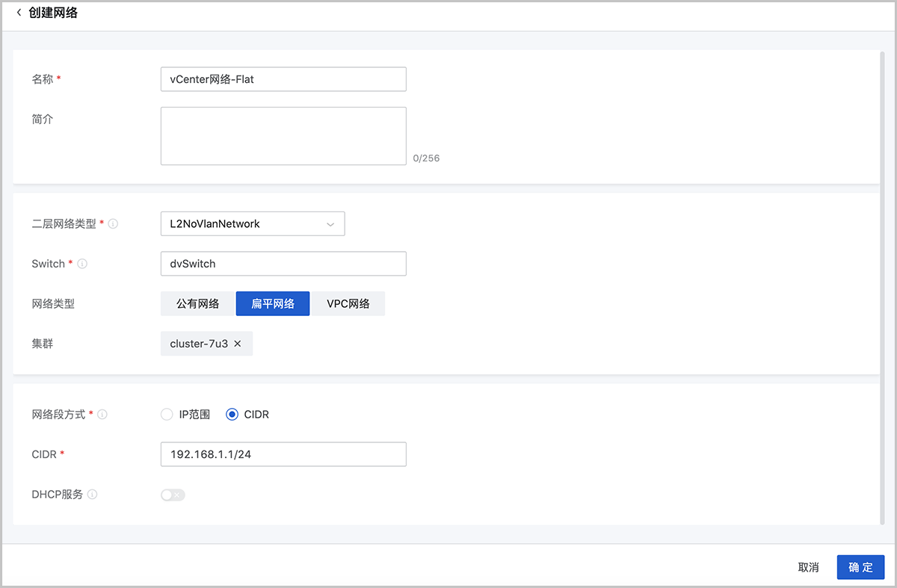The height and width of the screenshot is (588, 897).
Task: Select the IP范围 radio option
Action: 167,414
